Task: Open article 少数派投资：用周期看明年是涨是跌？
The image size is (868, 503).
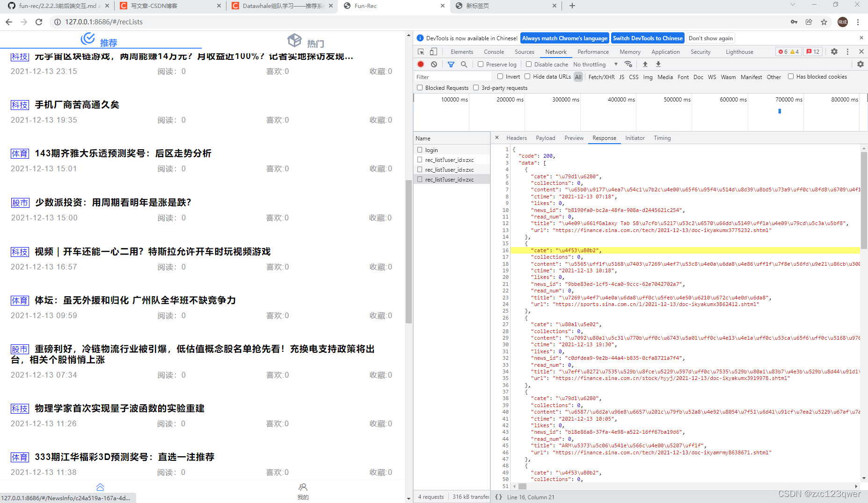Action: [x=113, y=203]
